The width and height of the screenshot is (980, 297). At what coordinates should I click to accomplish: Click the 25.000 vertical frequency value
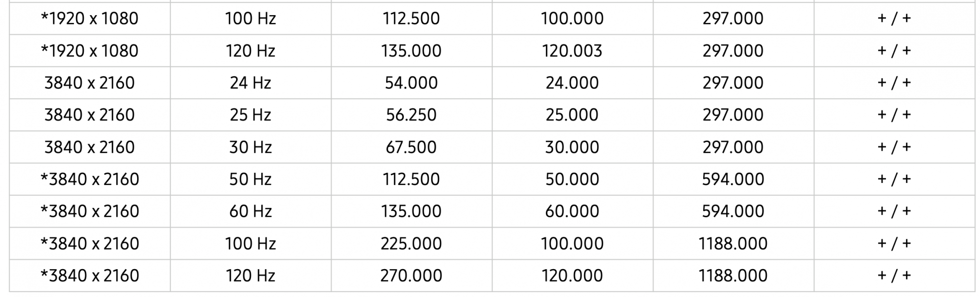[x=572, y=115]
